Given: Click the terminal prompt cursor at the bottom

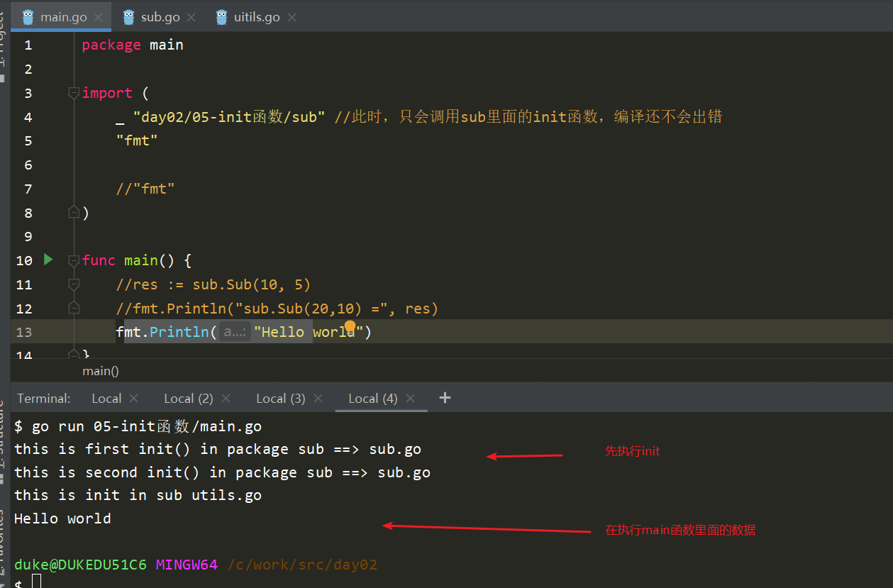Looking at the screenshot, I should click(x=37, y=582).
